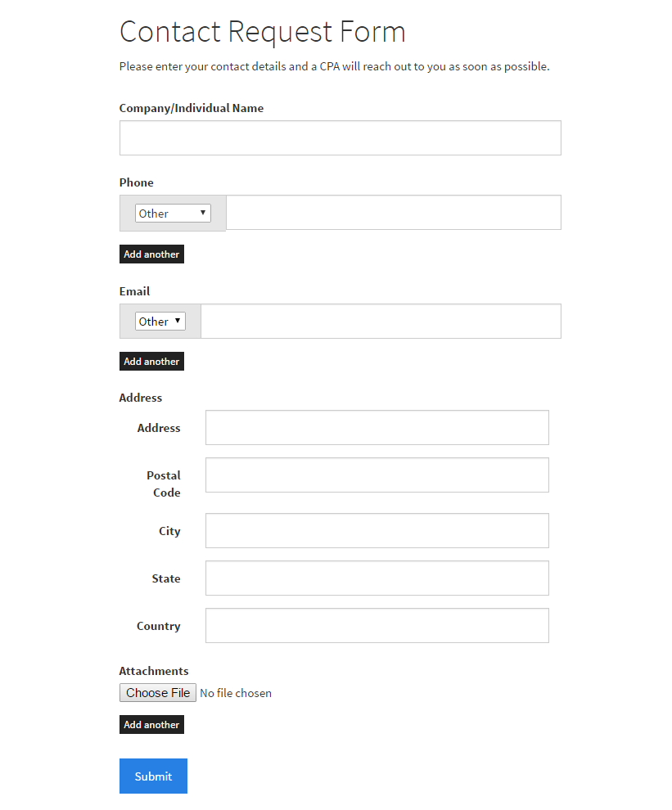Image resolution: width=672 pixels, height=810 pixels.
Task: Click the Company/Individual Name text field
Action: pyautogui.click(x=340, y=138)
